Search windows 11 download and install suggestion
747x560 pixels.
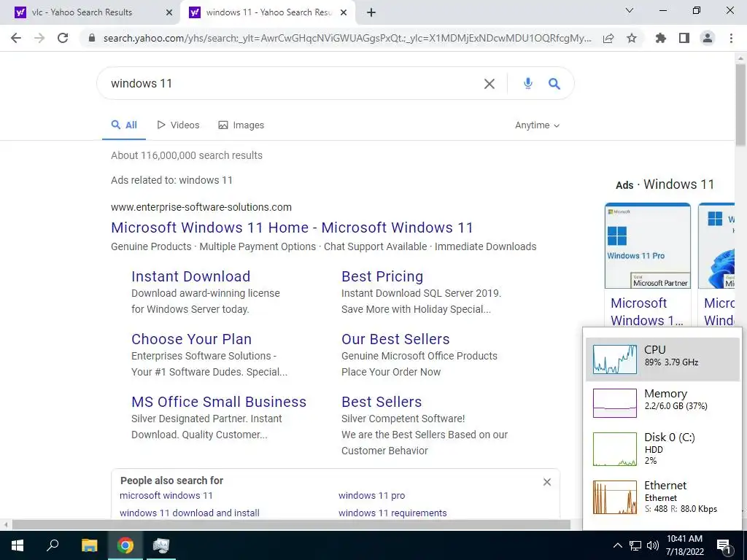pyautogui.click(x=190, y=513)
